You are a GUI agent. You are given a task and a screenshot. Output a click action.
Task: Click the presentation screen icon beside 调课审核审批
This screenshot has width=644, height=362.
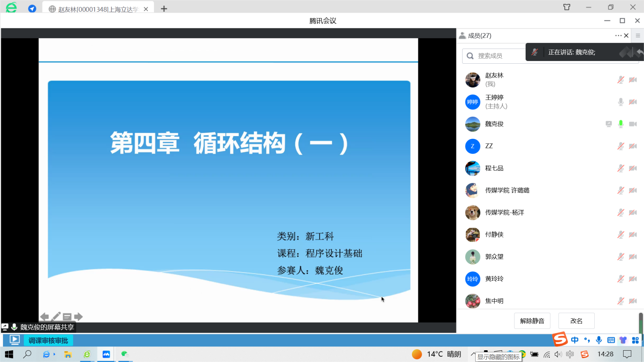coord(15,340)
